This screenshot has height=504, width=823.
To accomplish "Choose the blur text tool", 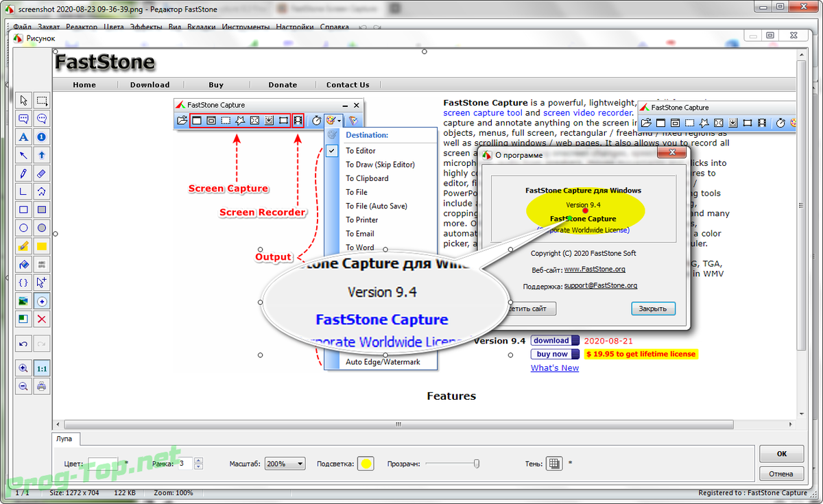I will tap(42, 264).
